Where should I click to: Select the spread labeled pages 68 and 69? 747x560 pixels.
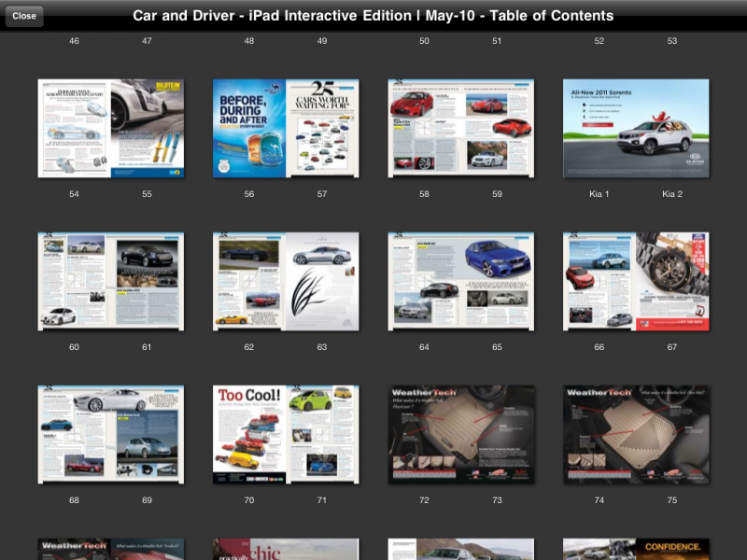(x=110, y=434)
